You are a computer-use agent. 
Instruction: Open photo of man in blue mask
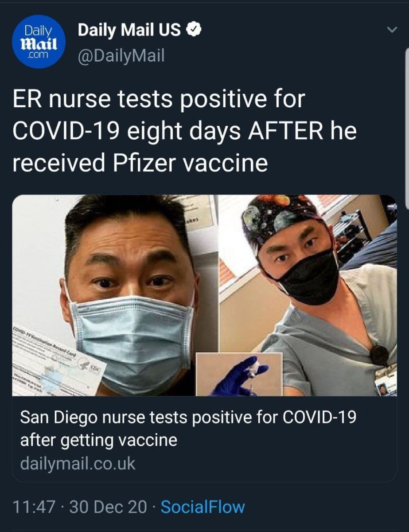click(115, 295)
